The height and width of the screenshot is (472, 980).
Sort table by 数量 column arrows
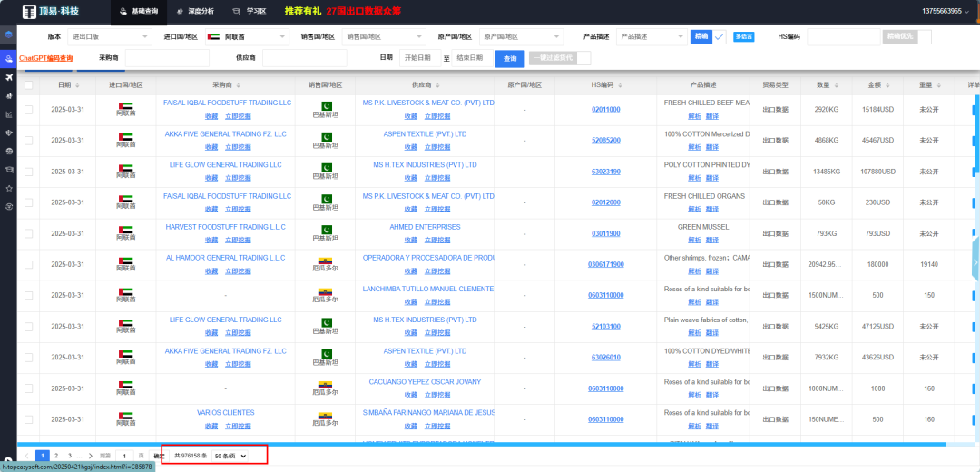[838, 85]
